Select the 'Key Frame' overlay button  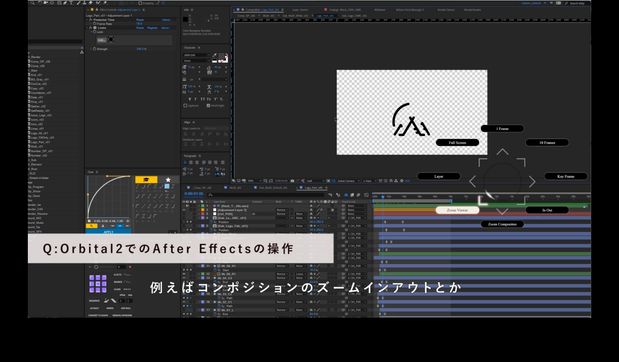point(566,176)
